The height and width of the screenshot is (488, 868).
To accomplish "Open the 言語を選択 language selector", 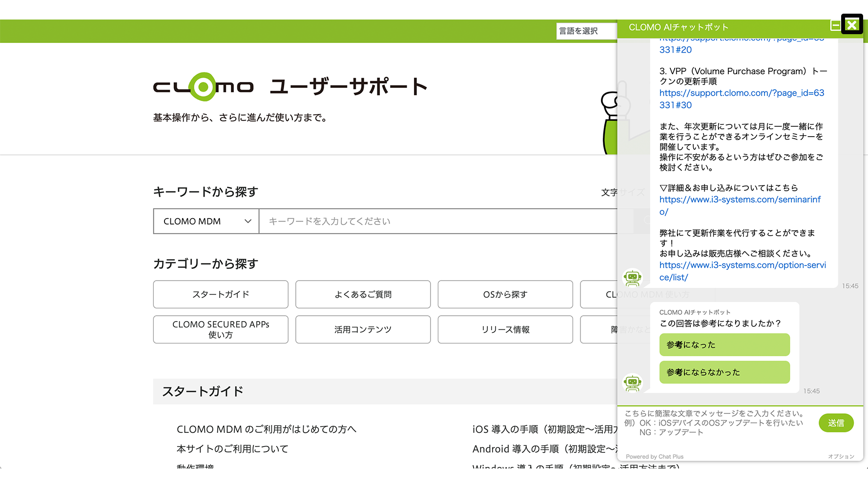I will click(587, 31).
